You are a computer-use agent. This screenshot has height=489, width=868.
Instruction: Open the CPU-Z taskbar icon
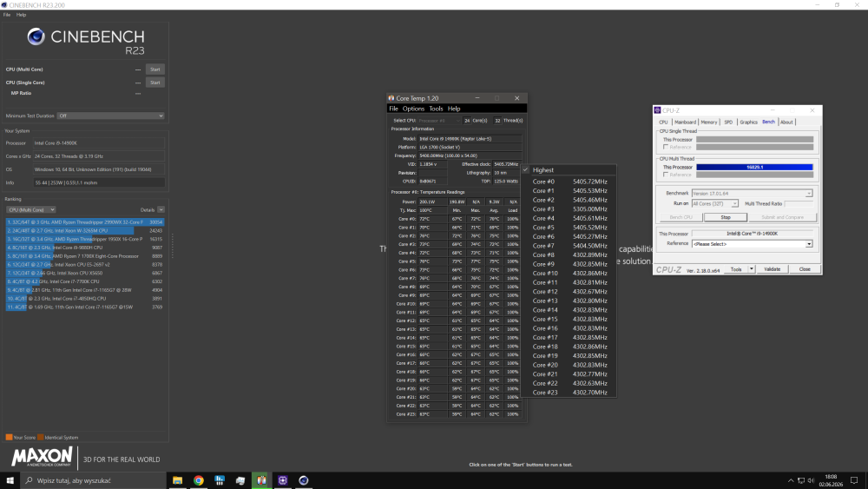click(x=282, y=480)
